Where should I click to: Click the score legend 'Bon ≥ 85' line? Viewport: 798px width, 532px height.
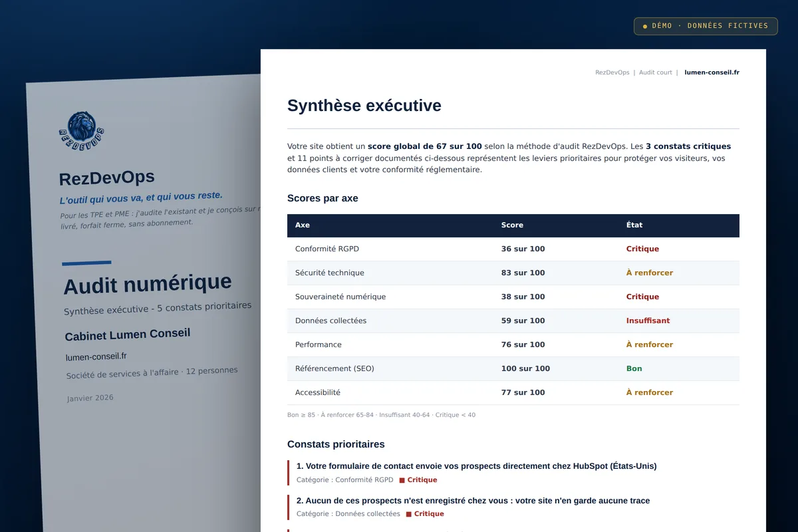coord(381,415)
